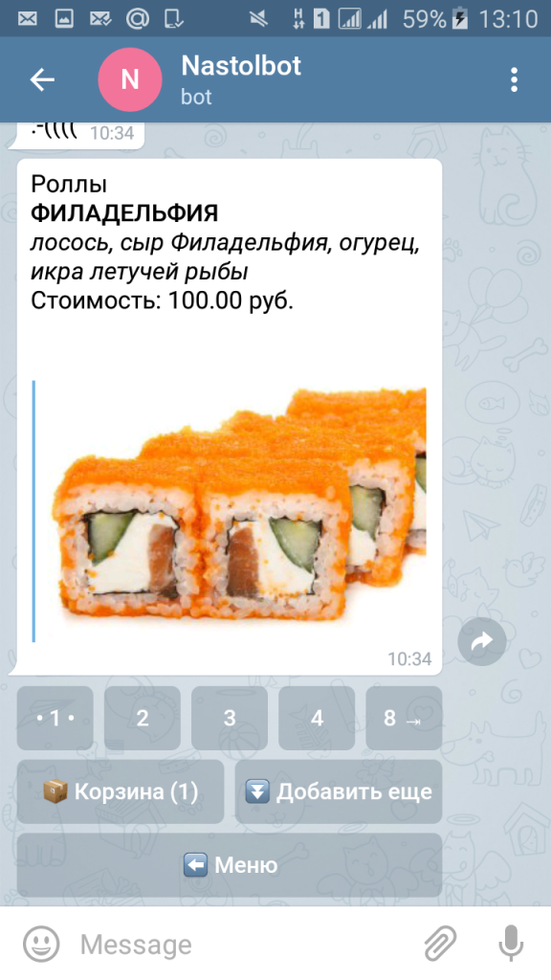Forward the Philadelphia roll message
The height and width of the screenshot is (980, 551).
pyautogui.click(x=482, y=641)
